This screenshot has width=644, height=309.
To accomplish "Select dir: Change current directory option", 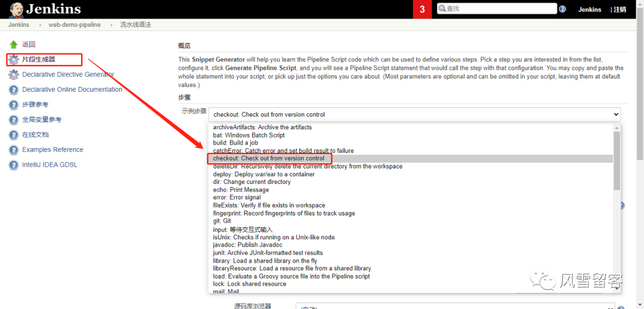I will pyautogui.click(x=411, y=182).
